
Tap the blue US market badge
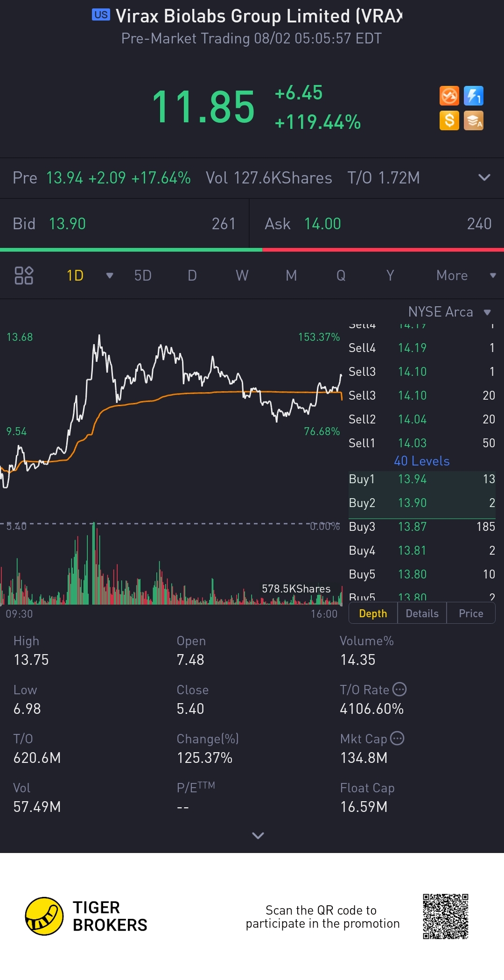tap(101, 15)
